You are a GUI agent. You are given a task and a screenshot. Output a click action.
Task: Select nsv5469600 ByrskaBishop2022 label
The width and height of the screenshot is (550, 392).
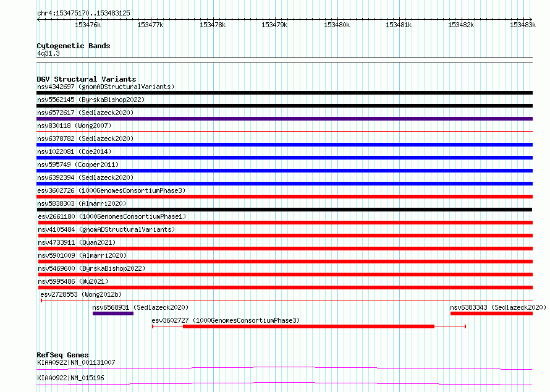(91, 268)
